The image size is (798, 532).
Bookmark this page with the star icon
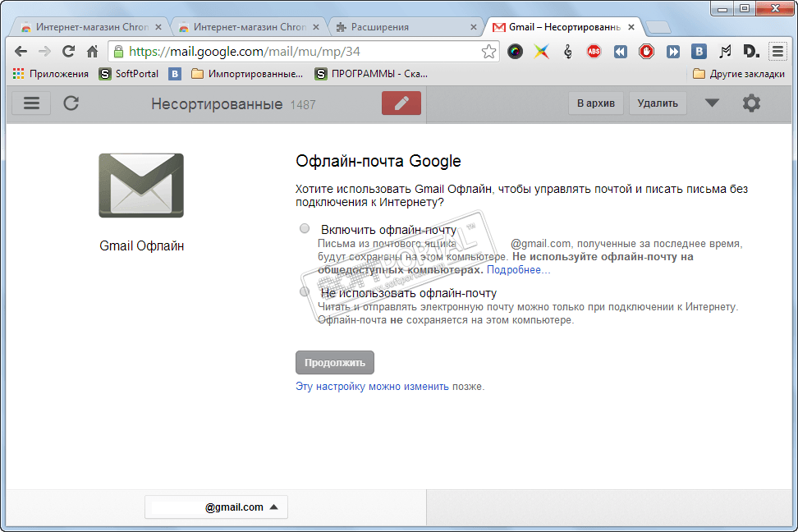point(488,52)
